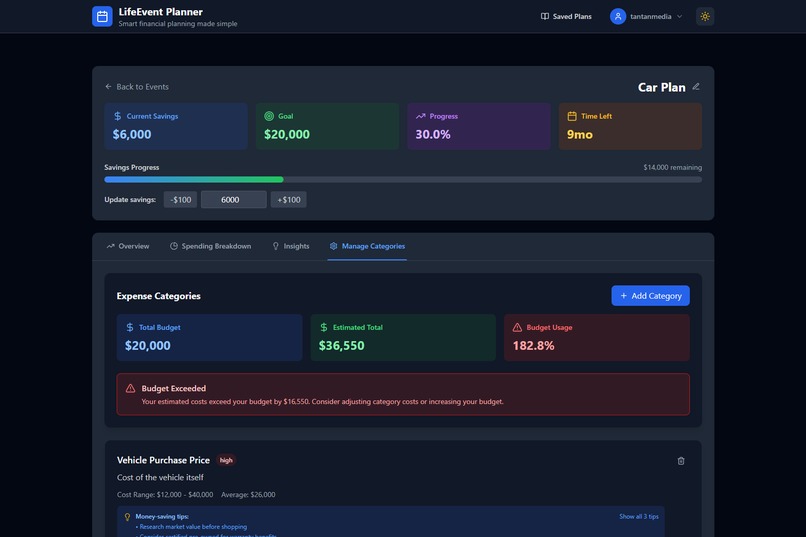
Task: Click the Add Category button
Action: tap(650, 296)
